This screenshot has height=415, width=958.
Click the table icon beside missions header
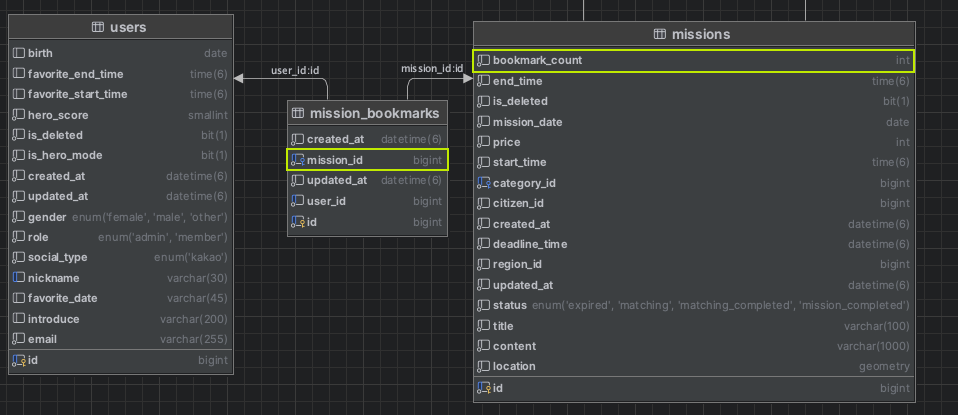(659, 34)
